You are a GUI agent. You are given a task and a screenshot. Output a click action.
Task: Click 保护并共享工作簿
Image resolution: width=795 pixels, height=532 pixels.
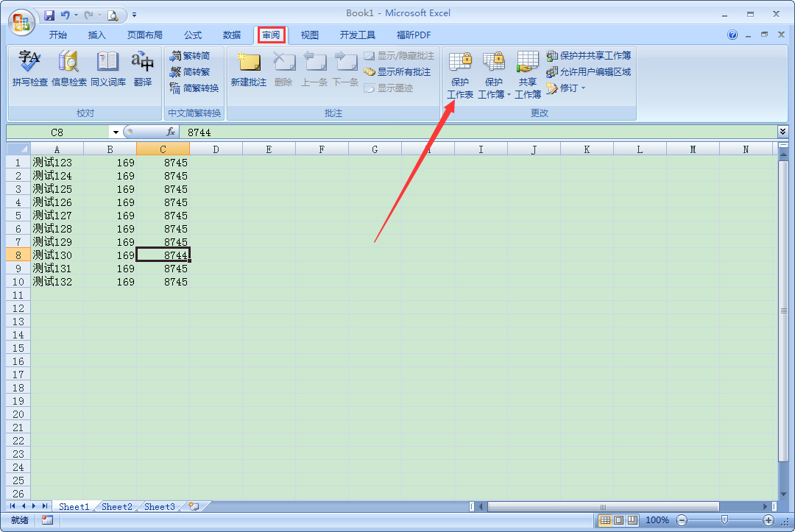coord(586,55)
